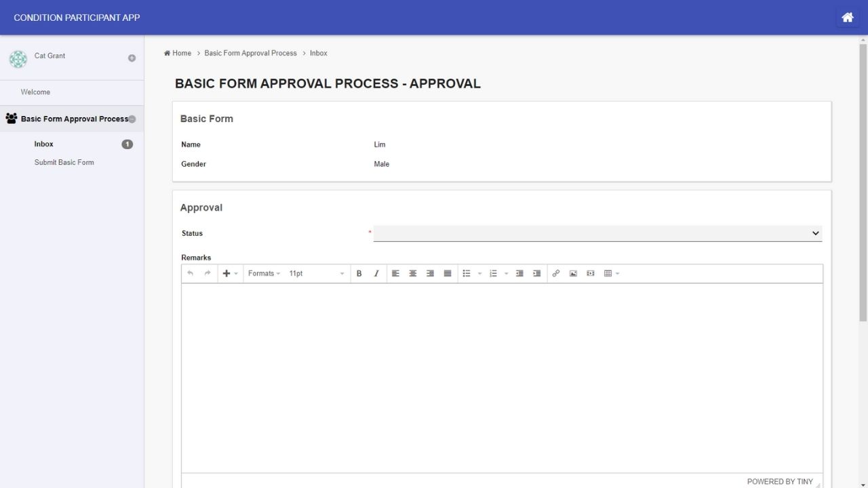Screen dimensions: 868x488
Task: Toggle italic formatting in Remarks editor
Action: [x=376, y=274]
